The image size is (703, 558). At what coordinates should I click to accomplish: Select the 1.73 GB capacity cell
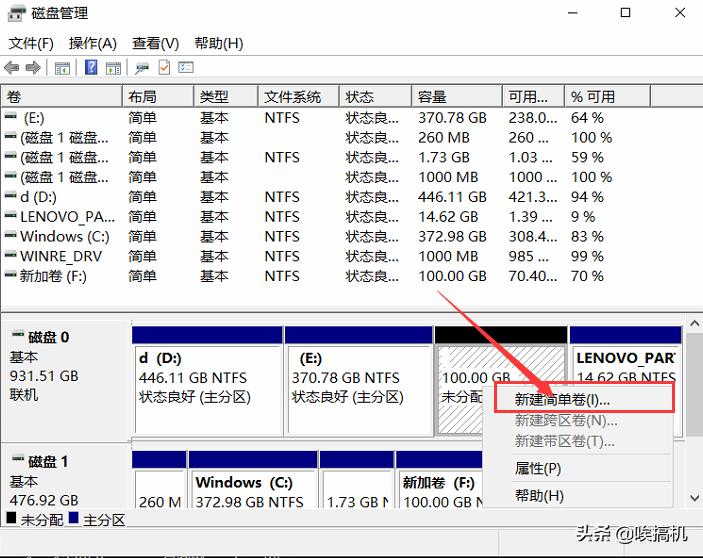tap(444, 157)
